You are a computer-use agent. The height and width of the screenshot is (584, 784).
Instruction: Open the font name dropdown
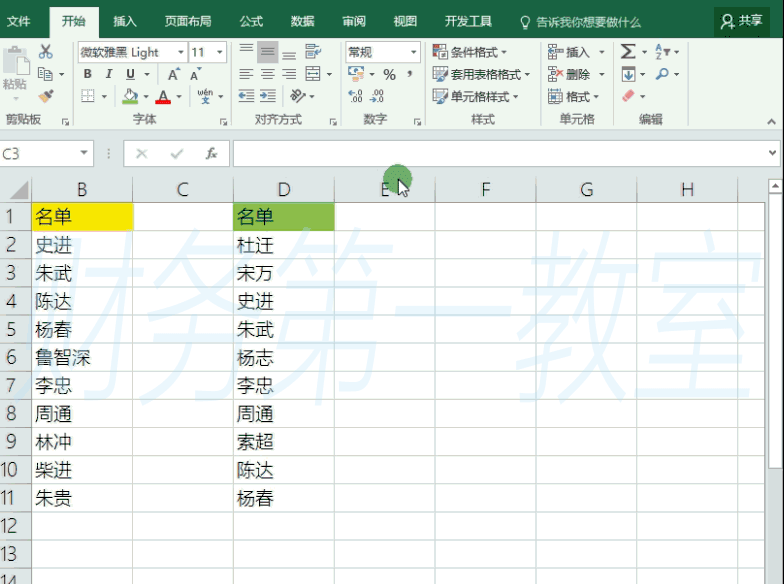click(x=180, y=52)
